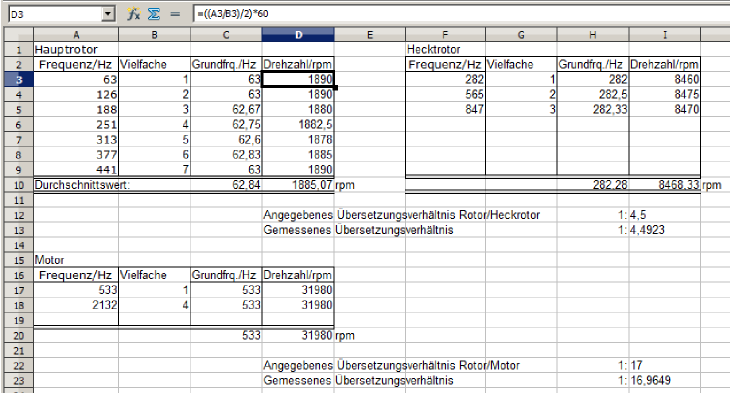Select column C header
730x393 pixels.
click(x=226, y=35)
